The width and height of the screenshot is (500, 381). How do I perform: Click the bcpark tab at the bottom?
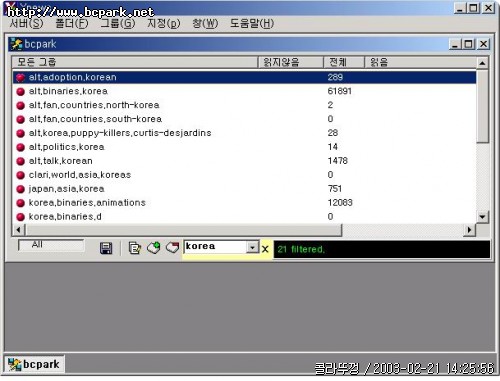tap(34, 364)
